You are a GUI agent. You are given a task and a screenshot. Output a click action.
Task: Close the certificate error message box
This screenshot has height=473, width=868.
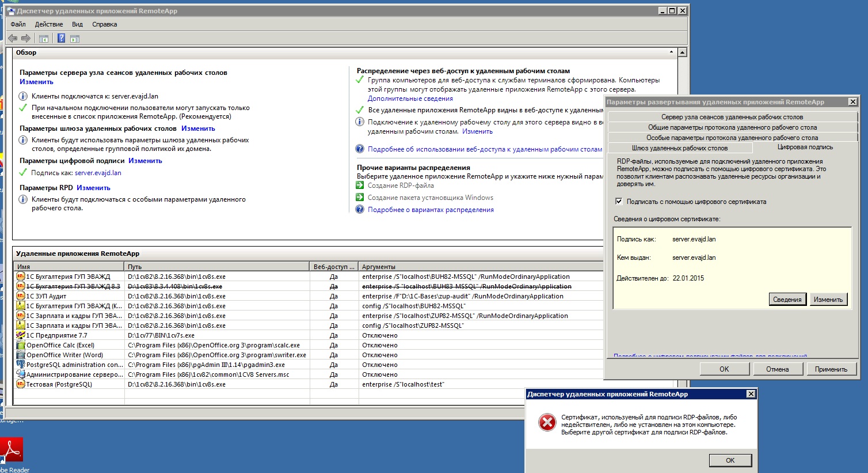pos(751,394)
